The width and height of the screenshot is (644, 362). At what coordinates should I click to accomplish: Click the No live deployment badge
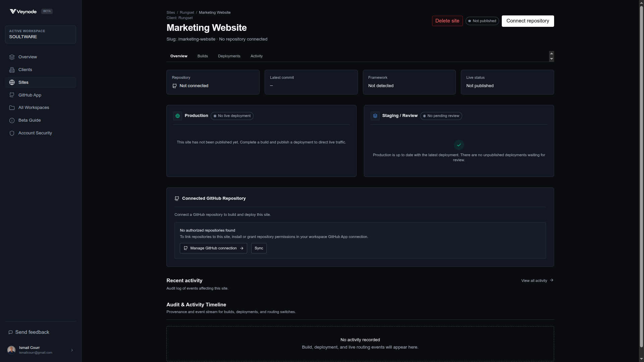click(x=232, y=116)
